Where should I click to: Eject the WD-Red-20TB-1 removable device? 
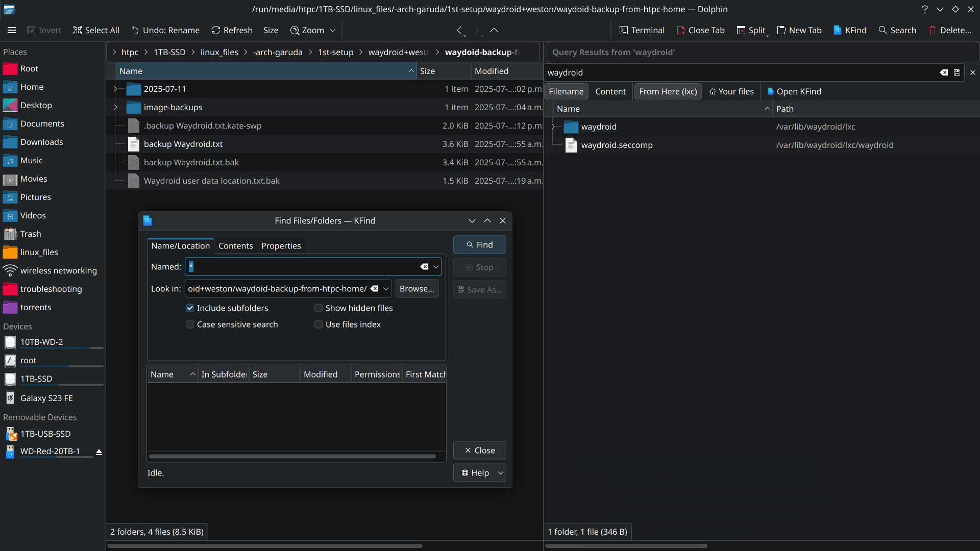pyautogui.click(x=99, y=452)
